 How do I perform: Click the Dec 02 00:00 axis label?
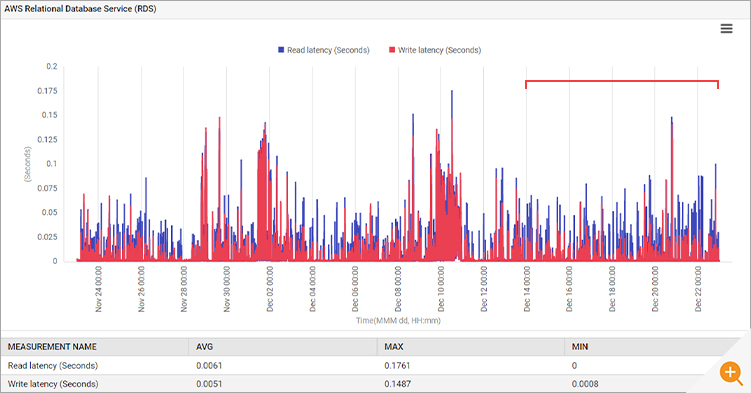[270, 289]
